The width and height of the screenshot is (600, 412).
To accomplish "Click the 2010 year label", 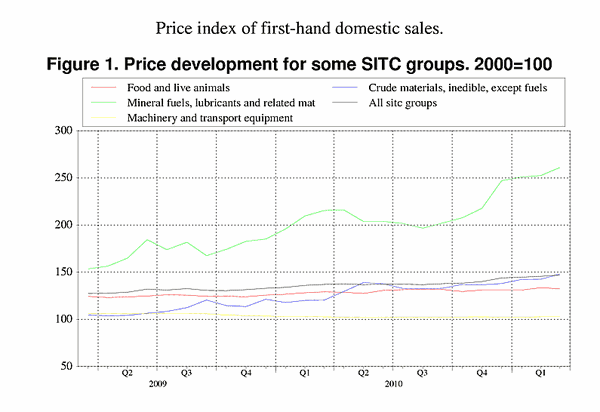I will [x=394, y=384].
